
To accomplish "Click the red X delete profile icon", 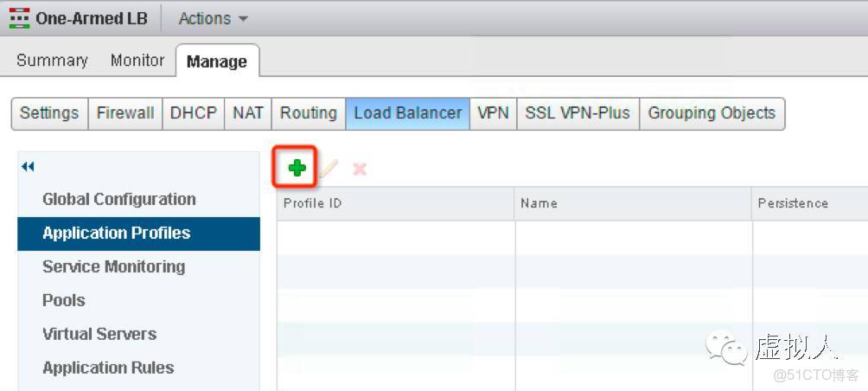I will [x=360, y=169].
